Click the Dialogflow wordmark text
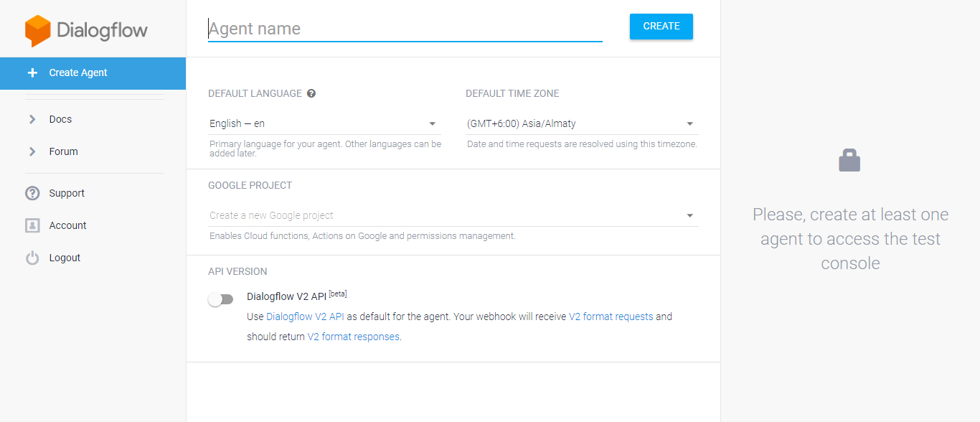The width and height of the screenshot is (980, 422). click(102, 31)
